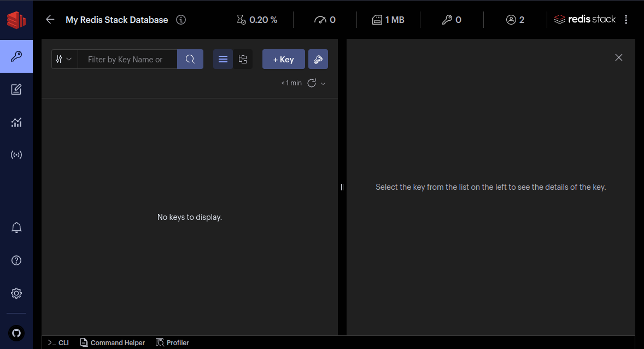Open the GitHub repository icon
644x349 pixels.
[x=16, y=333]
